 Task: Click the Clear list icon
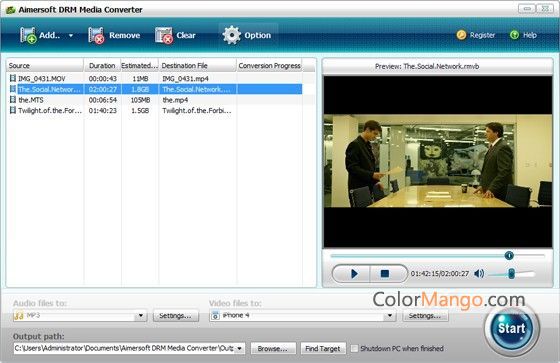(x=164, y=35)
